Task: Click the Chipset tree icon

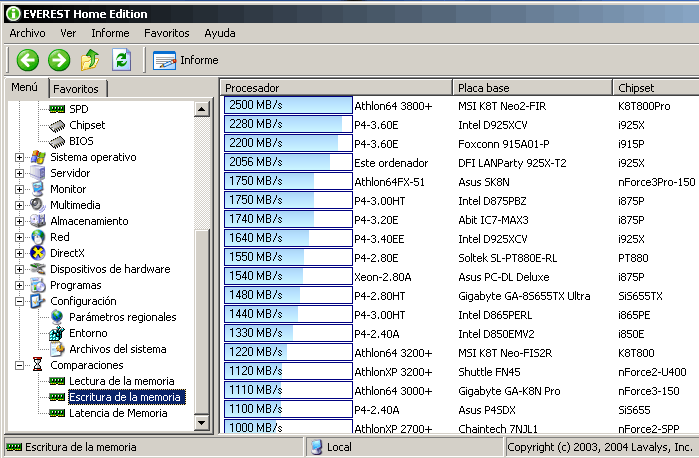Action: (x=57, y=126)
